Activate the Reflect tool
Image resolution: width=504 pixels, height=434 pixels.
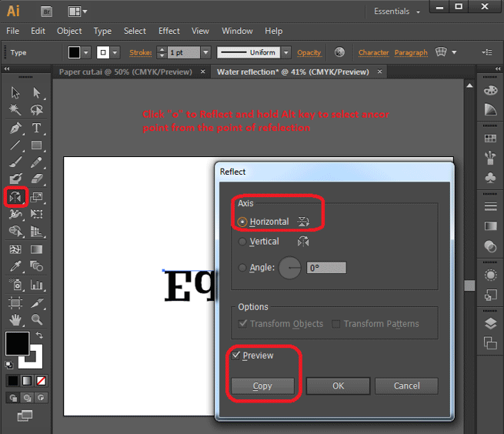(x=15, y=197)
